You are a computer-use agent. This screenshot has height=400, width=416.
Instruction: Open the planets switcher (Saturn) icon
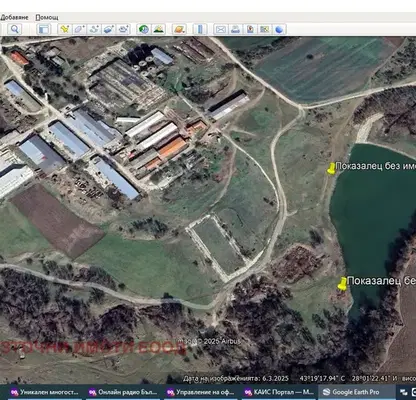179,29
